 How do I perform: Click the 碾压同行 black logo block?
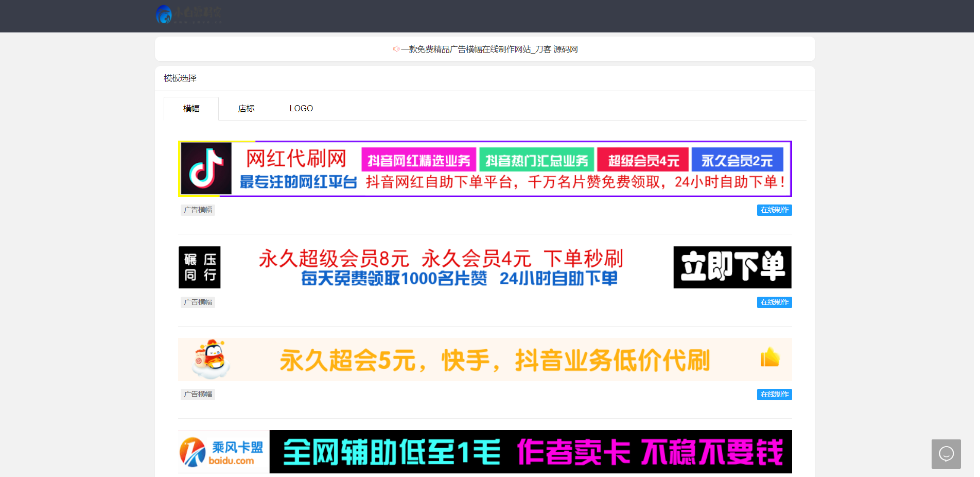click(199, 267)
